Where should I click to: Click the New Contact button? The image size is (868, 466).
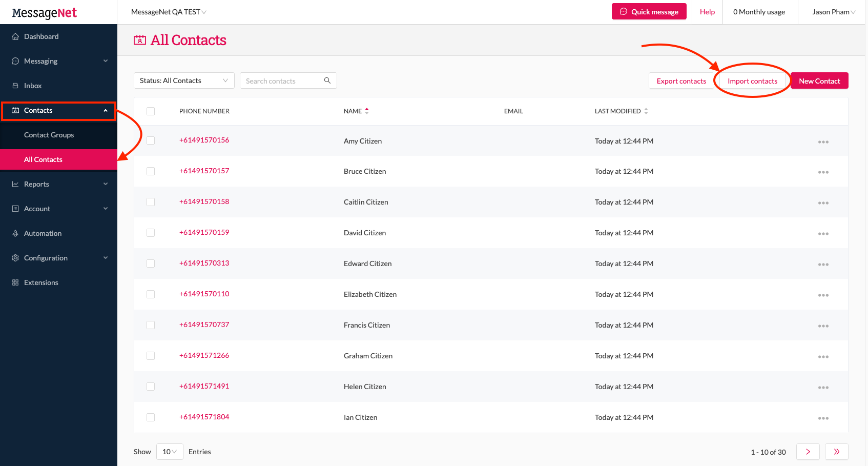(819, 80)
